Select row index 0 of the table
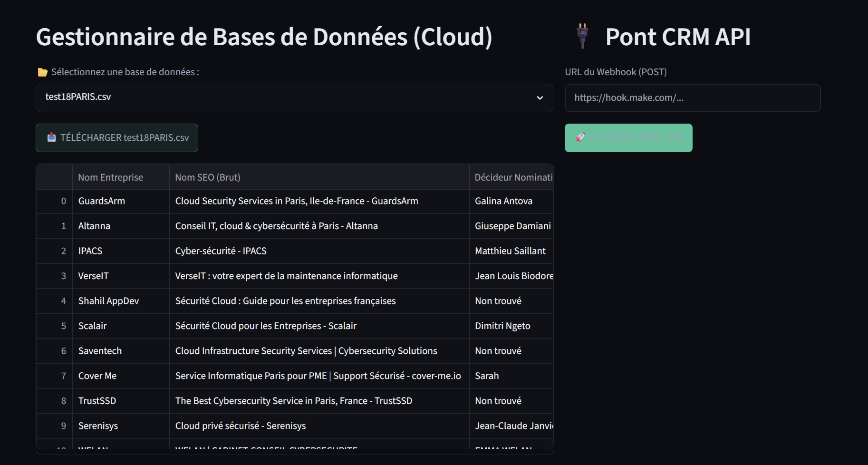The height and width of the screenshot is (465, 868). pyautogui.click(x=55, y=201)
